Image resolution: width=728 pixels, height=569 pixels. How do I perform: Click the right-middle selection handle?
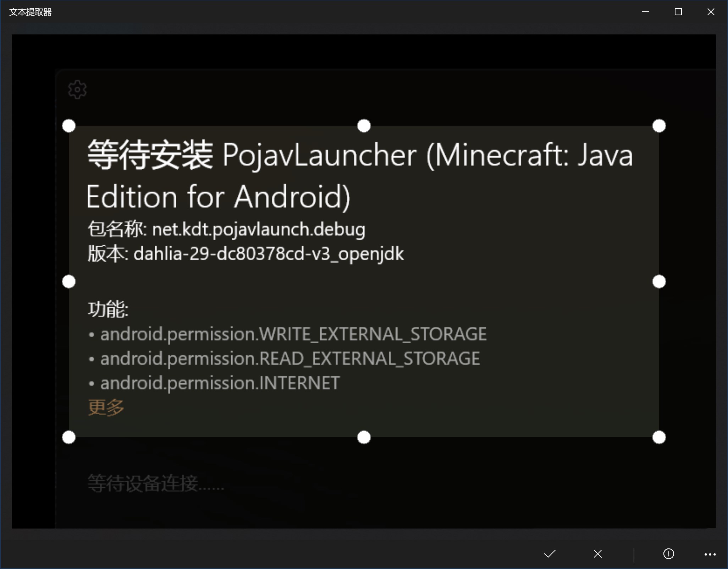[659, 281]
